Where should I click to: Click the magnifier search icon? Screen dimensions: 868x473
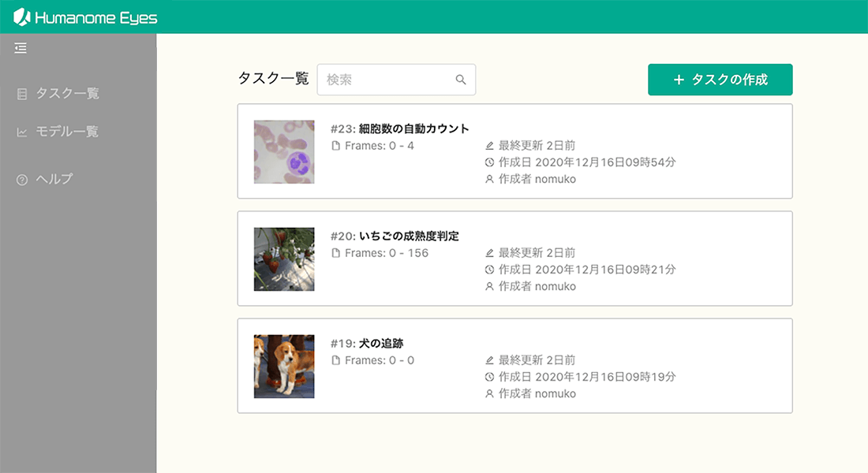461,80
